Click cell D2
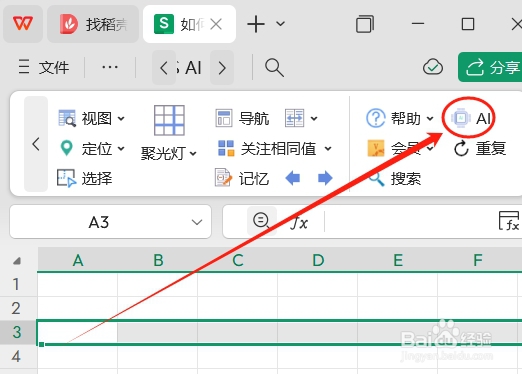 pos(318,308)
